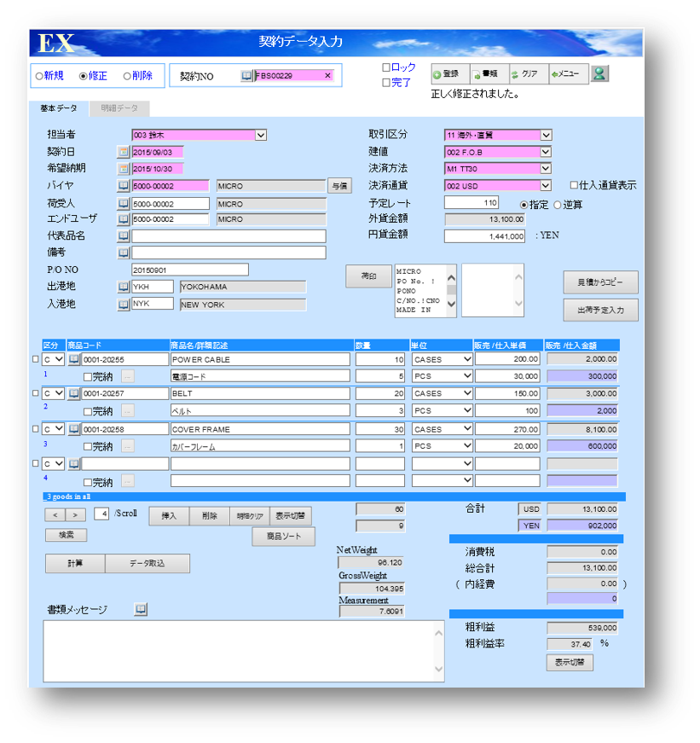Expand 取引区分 dropdown
Image resolution: width=700 pixels, height=743 pixels.
546,135
